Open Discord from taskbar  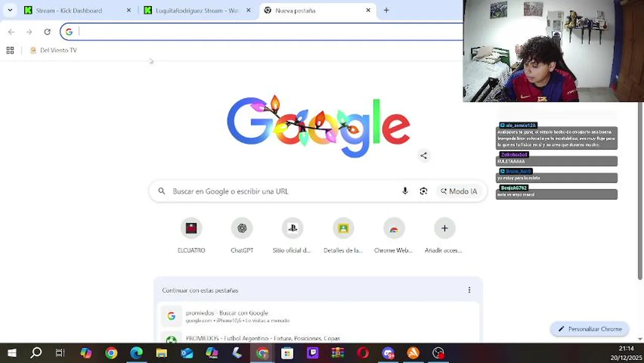click(388, 353)
